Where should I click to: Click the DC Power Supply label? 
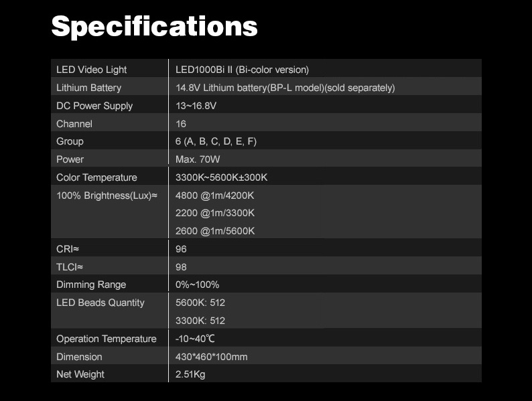click(x=94, y=106)
